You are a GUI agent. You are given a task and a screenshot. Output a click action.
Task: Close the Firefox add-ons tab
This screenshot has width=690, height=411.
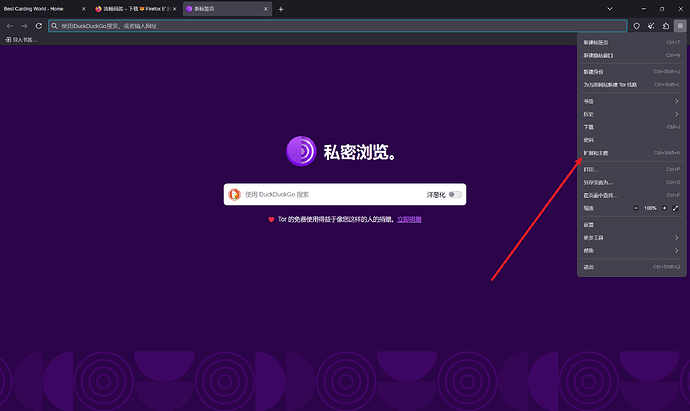click(175, 9)
